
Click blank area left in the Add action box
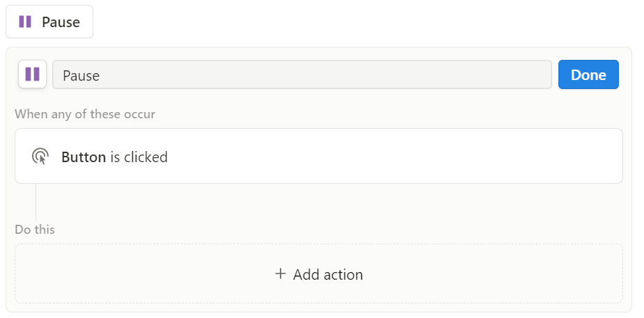[123, 273]
